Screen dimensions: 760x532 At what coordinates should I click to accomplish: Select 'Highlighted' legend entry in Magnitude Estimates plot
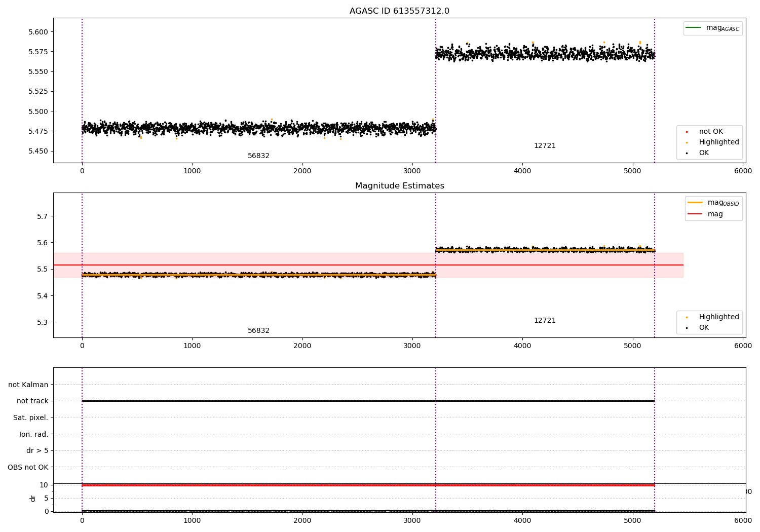tap(719, 317)
